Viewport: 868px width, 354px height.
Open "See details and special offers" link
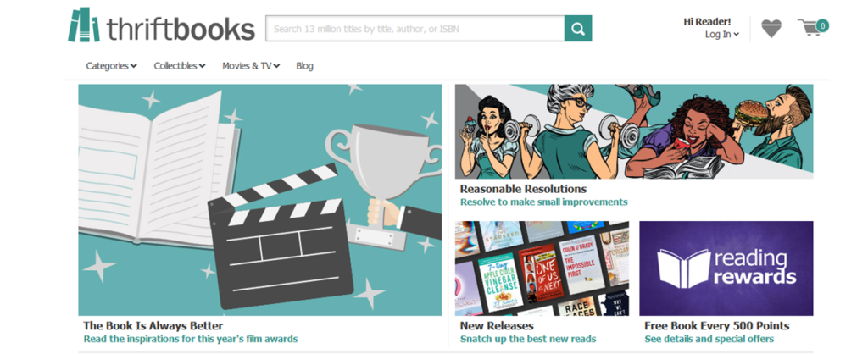pyautogui.click(x=710, y=339)
